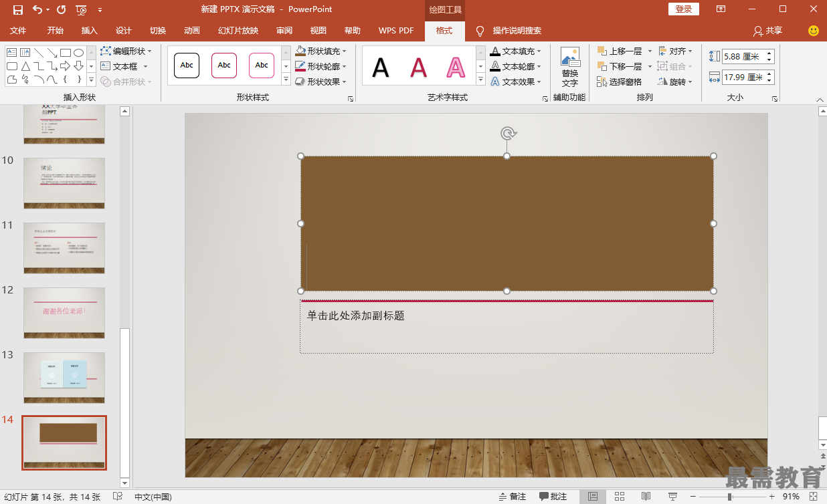The height and width of the screenshot is (504, 827).
Task: Start slideshow from beginning via quick access toolbar
Action: (81, 9)
